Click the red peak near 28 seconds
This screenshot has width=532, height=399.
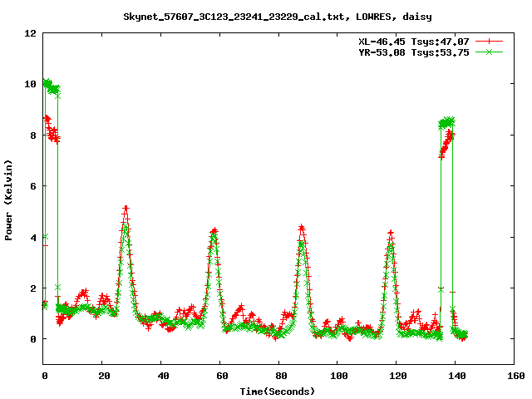coord(126,208)
